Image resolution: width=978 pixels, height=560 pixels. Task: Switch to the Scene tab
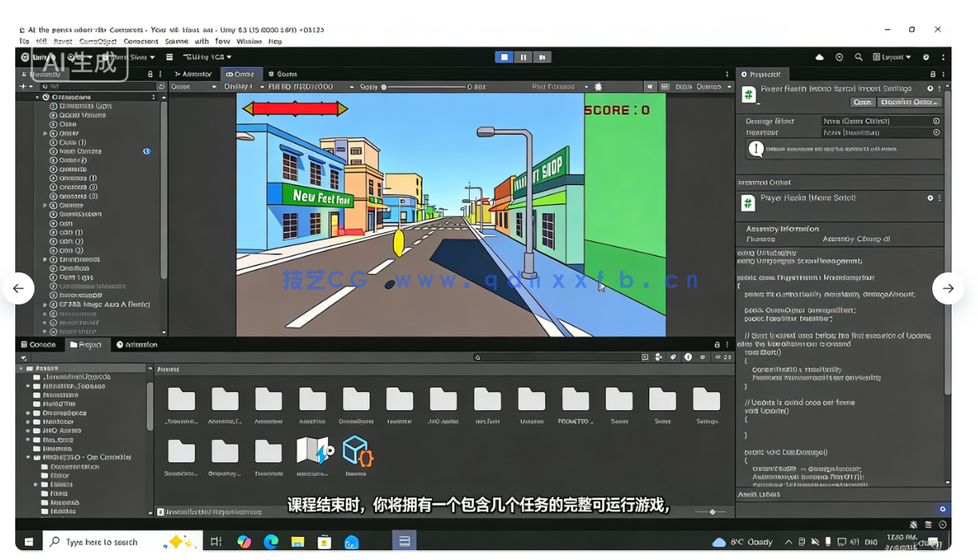(288, 74)
